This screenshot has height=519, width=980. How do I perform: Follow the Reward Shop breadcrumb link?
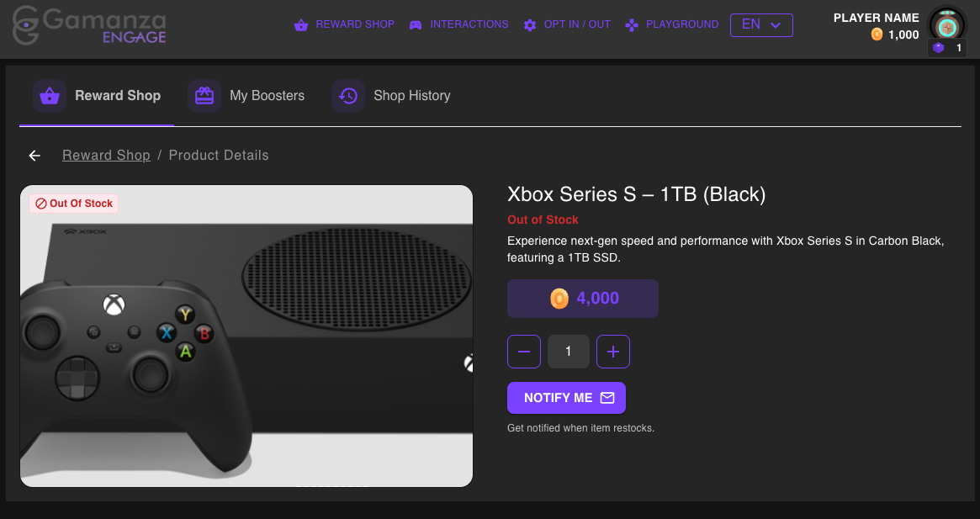point(106,156)
